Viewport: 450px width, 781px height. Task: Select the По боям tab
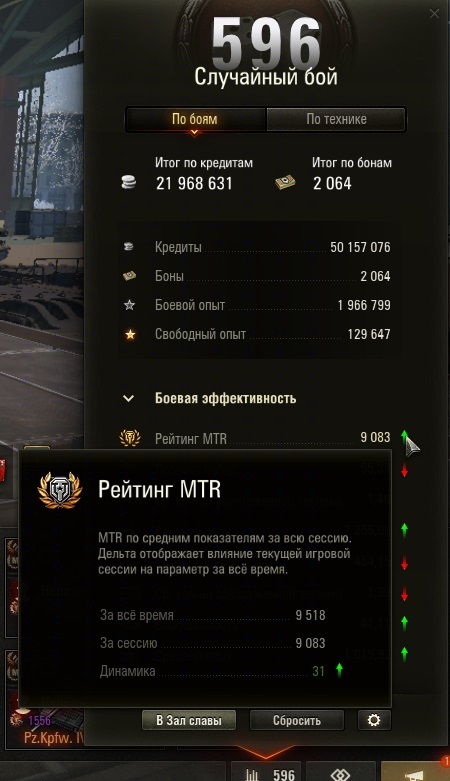click(195, 119)
